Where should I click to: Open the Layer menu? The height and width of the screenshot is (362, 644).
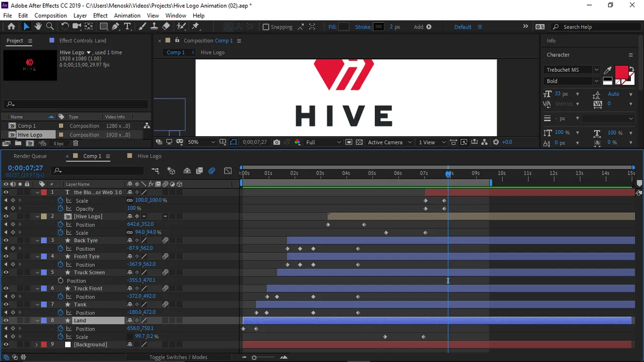coord(80,16)
